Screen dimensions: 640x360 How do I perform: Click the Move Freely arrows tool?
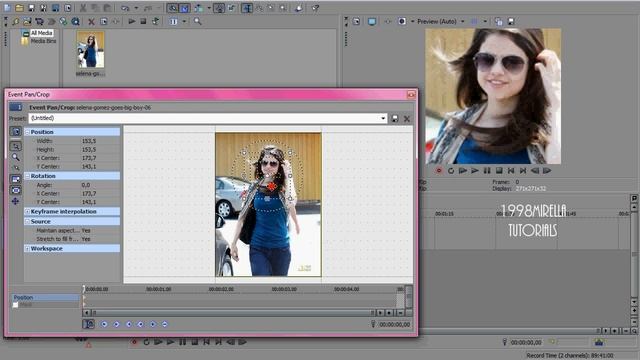point(16,201)
